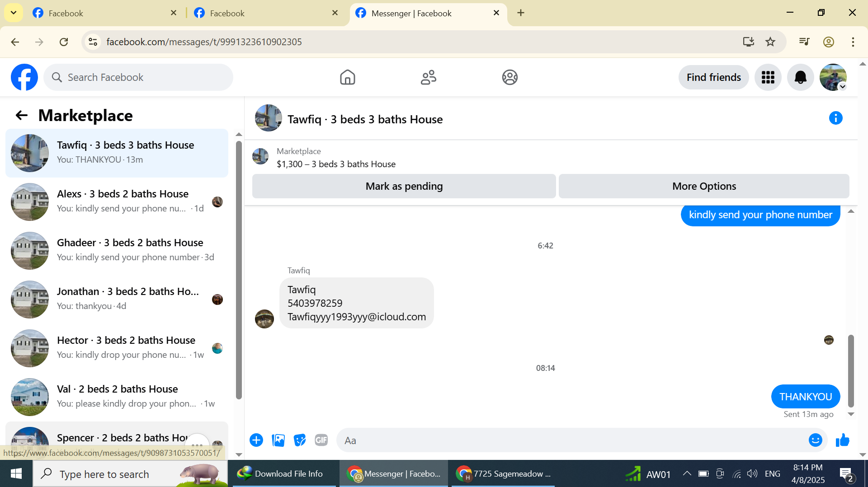Image resolution: width=868 pixels, height=487 pixels.
Task: Open the GIF picker
Action: pyautogui.click(x=321, y=440)
